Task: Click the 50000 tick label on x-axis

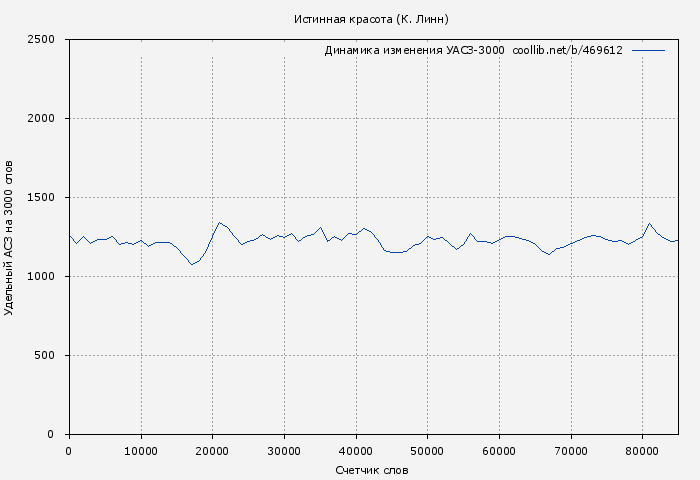Action: coord(427,451)
